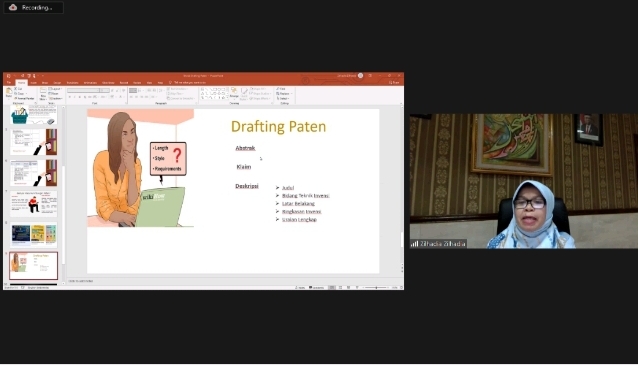
Task: Click 'Uraian Lengkap' bullet link
Action: 299,219
